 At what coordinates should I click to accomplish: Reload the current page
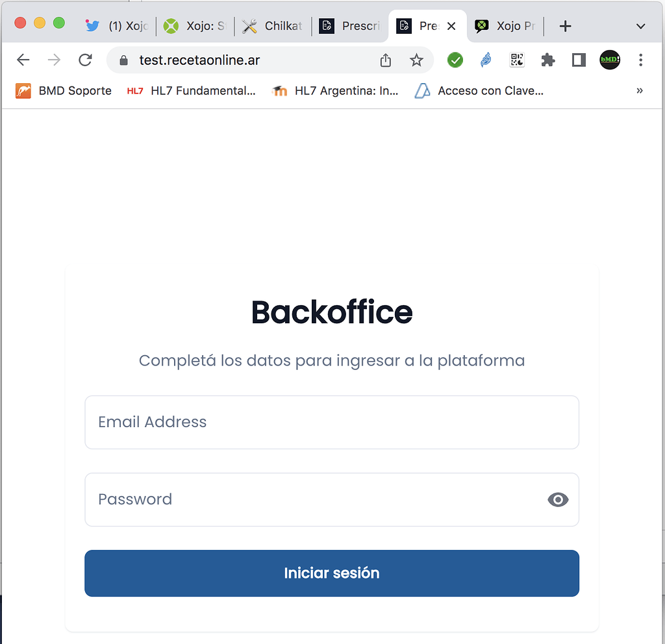tap(85, 60)
